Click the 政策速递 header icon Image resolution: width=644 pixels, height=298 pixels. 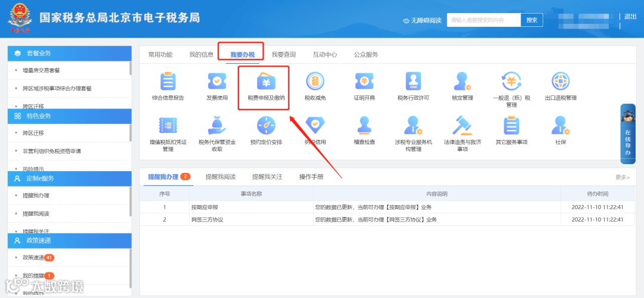tap(17, 240)
